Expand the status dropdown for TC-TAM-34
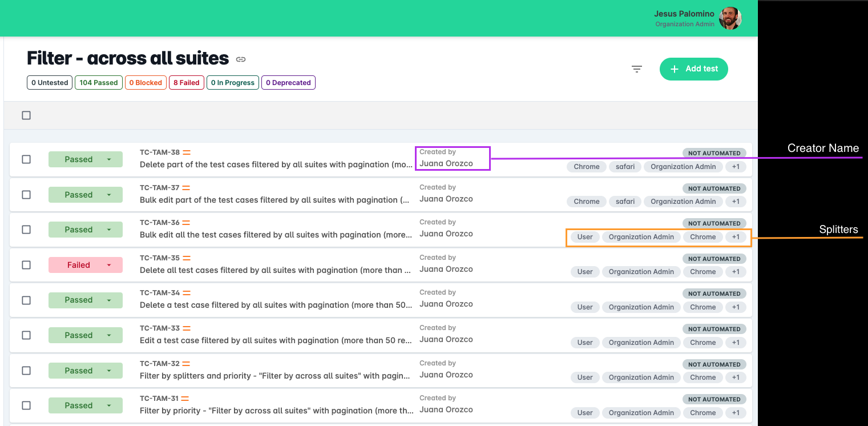Viewport: 868px width, 426px height. pos(86,300)
